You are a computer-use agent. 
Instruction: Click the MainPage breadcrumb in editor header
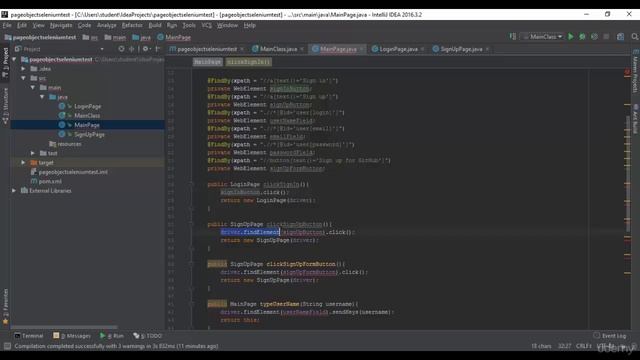point(207,62)
